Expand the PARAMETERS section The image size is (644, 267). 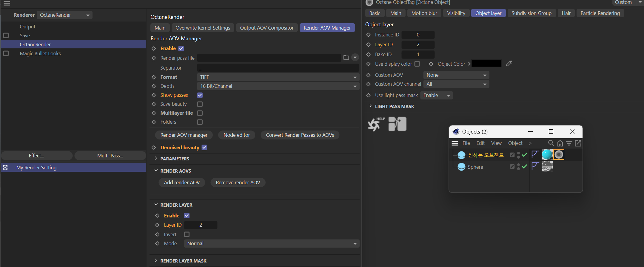tap(175, 159)
